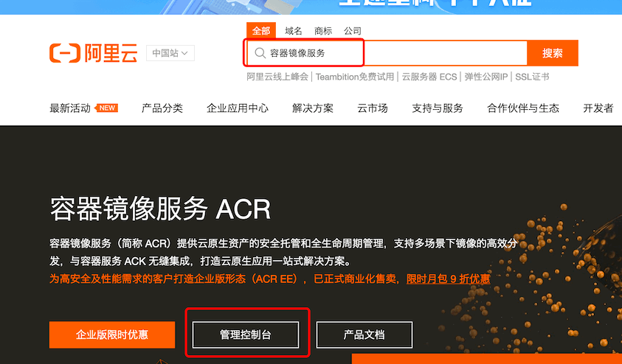The image size is (622, 364).
Task: Open the 弹性公网IP link
Action: (x=486, y=77)
